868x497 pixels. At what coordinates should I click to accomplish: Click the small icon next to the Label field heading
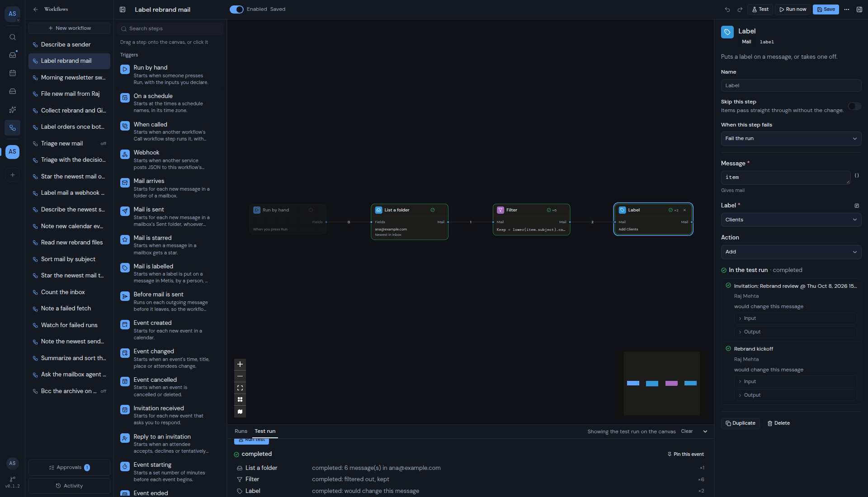click(857, 206)
